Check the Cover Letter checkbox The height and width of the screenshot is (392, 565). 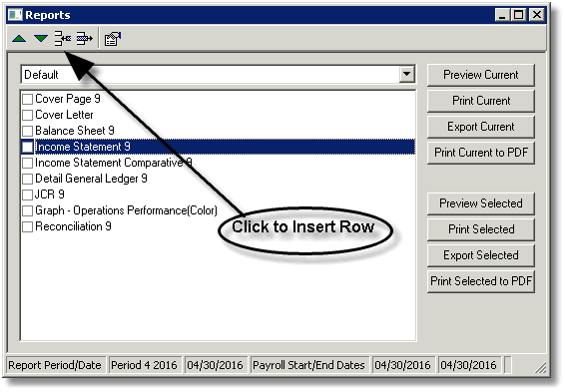(27, 115)
